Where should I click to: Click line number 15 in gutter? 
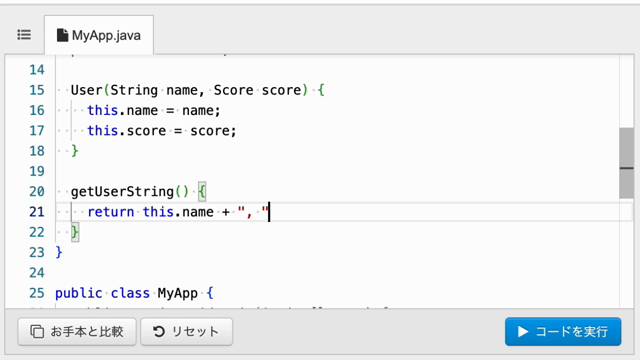click(37, 90)
